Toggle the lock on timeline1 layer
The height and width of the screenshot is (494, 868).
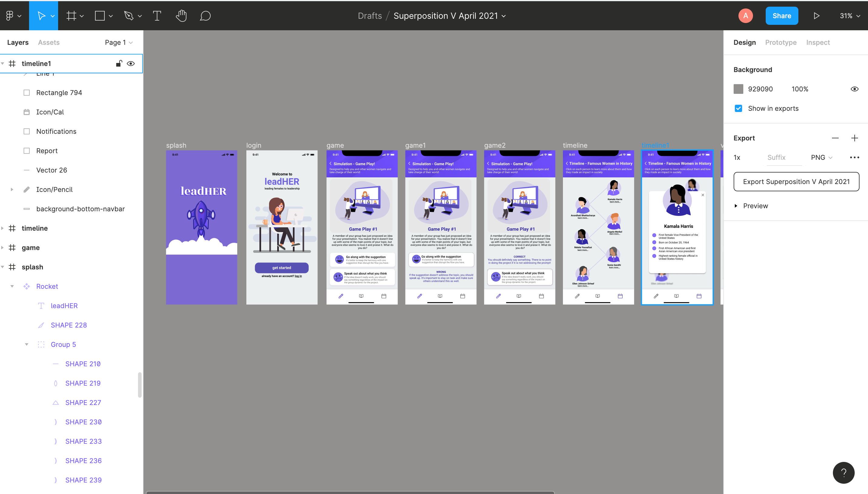(119, 64)
